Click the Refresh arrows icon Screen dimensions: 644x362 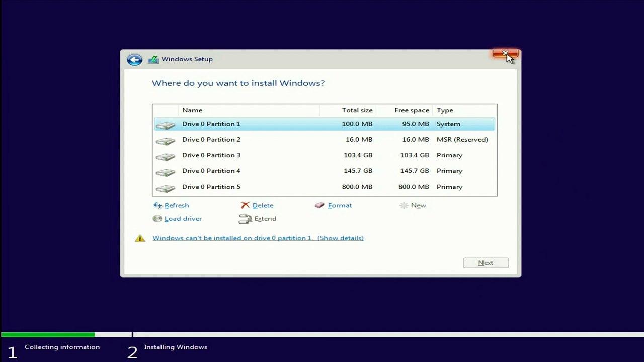pyautogui.click(x=157, y=205)
